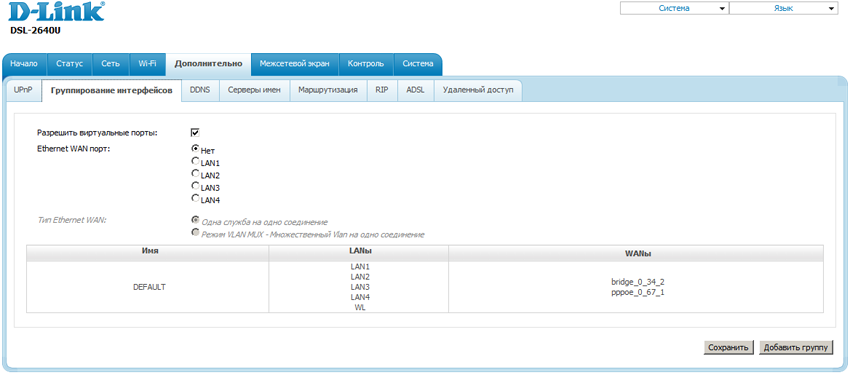Screen dimensions: 850x375
Task: Open the DDNS subtab
Action: pyautogui.click(x=200, y=90)
